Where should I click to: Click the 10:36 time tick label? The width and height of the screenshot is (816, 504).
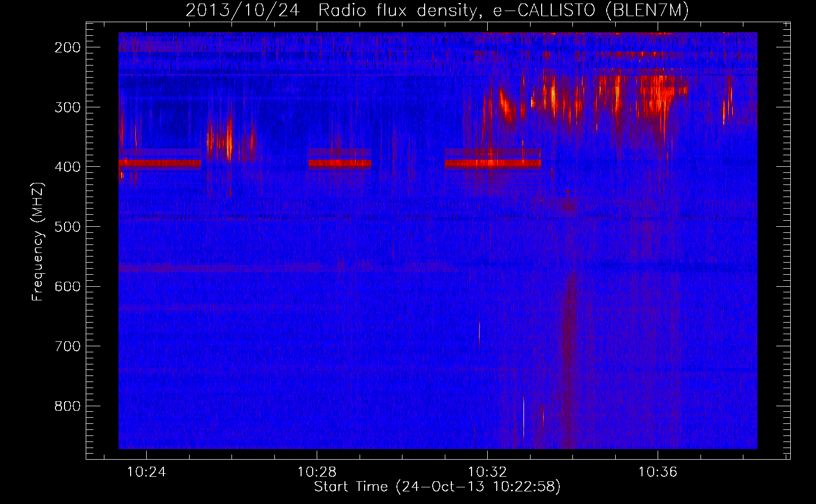tap(658, 472)
